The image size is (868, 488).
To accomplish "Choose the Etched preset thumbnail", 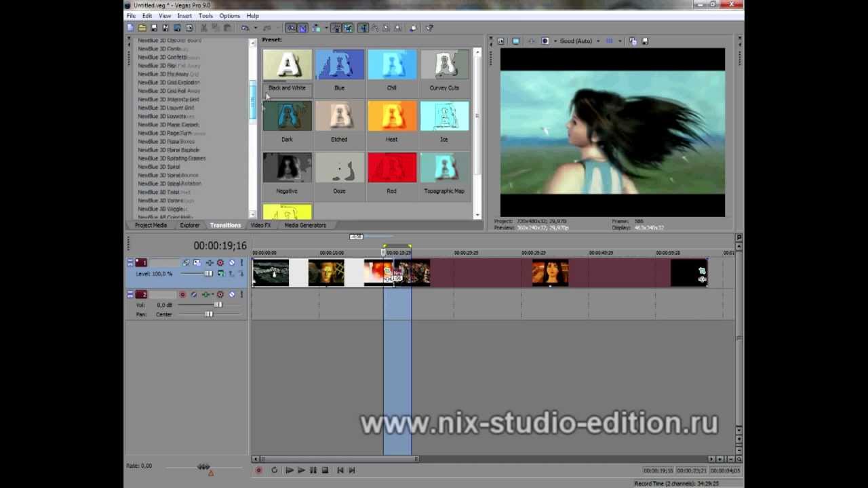I will coord(339,117).
